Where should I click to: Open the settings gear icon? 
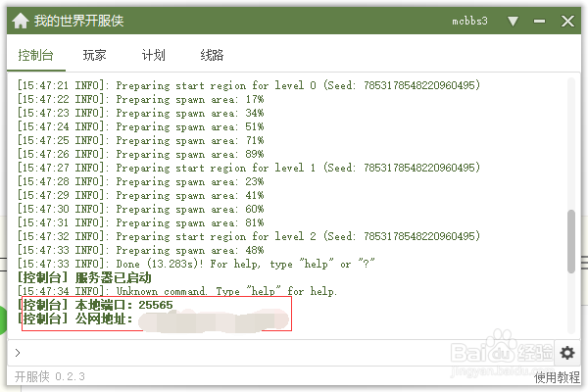coord(567,353)
